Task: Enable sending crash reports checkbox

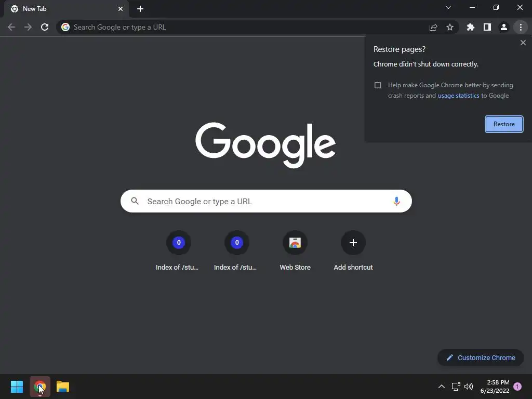Action: (378, 85)
